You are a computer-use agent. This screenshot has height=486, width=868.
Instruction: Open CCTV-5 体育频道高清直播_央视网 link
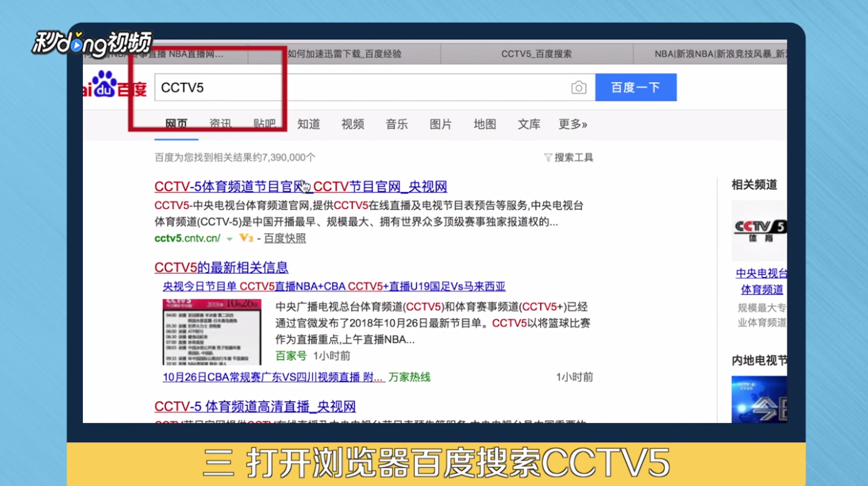pyautogui.click(x=255, y=407)
